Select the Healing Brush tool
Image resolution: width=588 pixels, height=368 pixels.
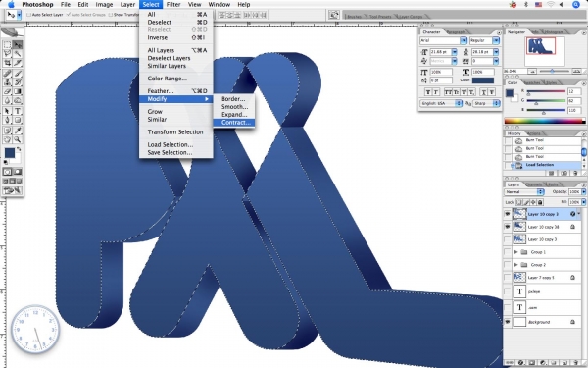pos(7,74)
